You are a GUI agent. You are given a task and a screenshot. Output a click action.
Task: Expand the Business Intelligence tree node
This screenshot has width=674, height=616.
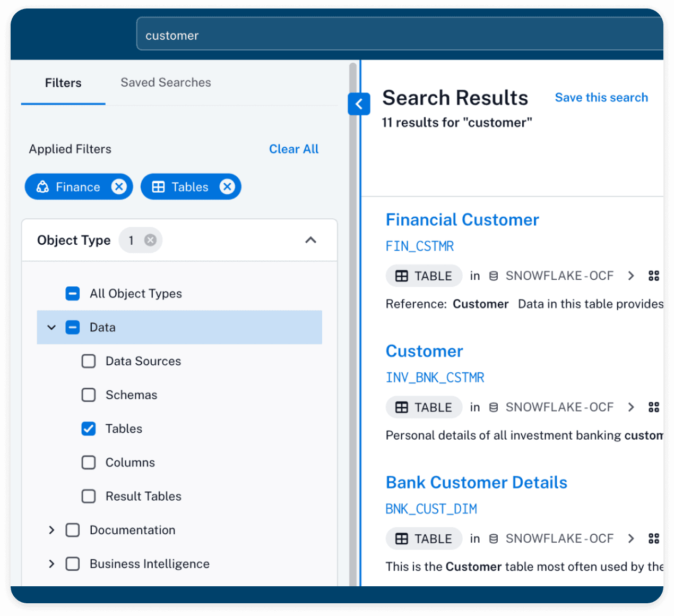coord(51,564)
